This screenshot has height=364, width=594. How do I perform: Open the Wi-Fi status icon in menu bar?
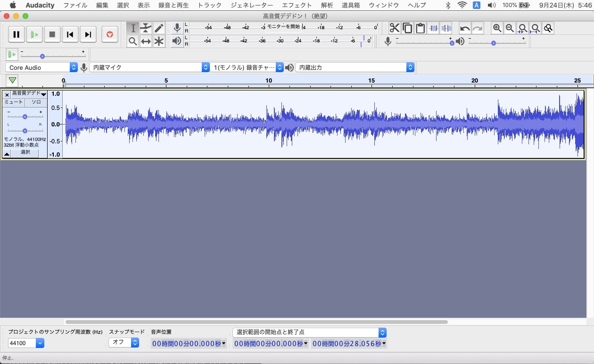462,5
